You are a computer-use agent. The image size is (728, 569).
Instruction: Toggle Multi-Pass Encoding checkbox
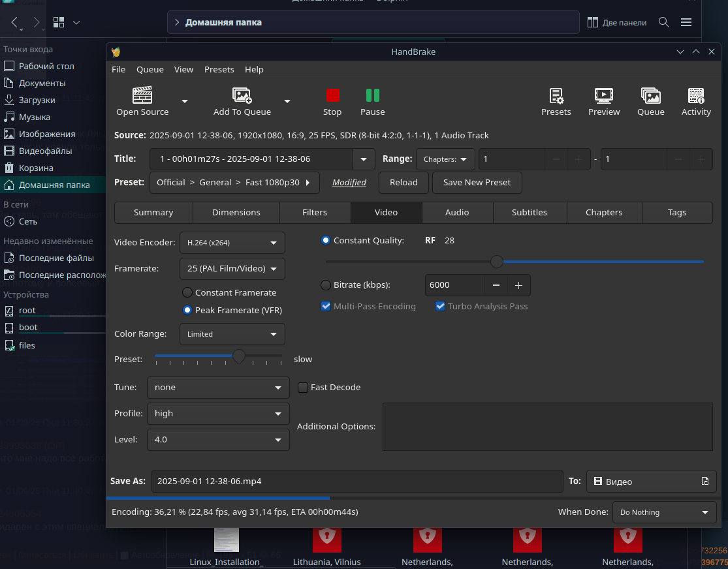pyautogui.click(x=326, y=306)
